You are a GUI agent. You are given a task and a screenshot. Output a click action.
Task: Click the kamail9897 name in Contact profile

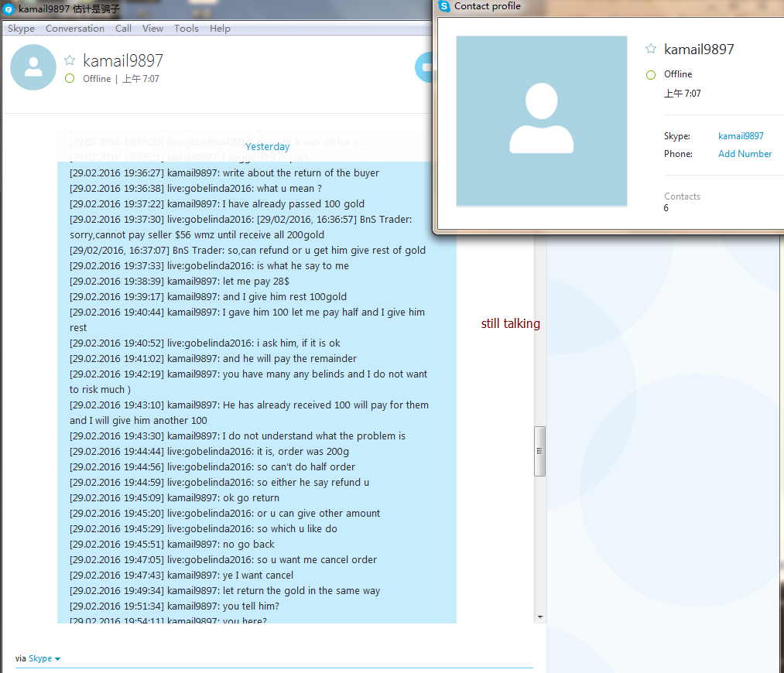[699, 49]
